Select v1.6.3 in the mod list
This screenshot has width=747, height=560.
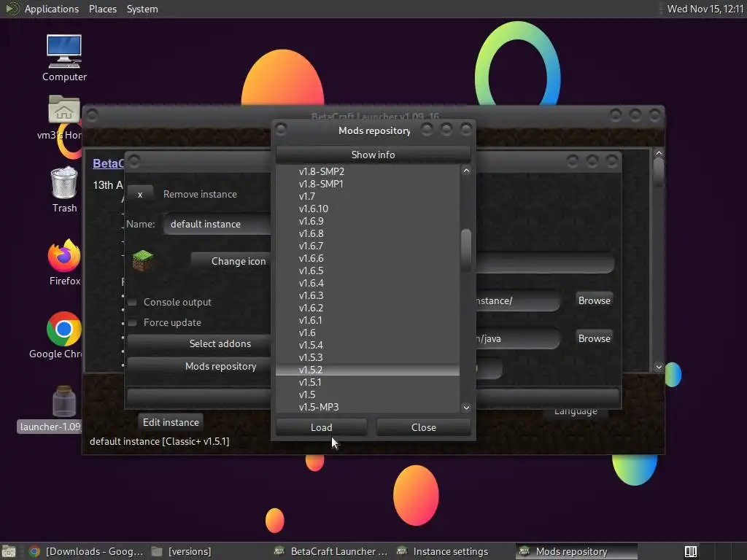pos(368,295)
